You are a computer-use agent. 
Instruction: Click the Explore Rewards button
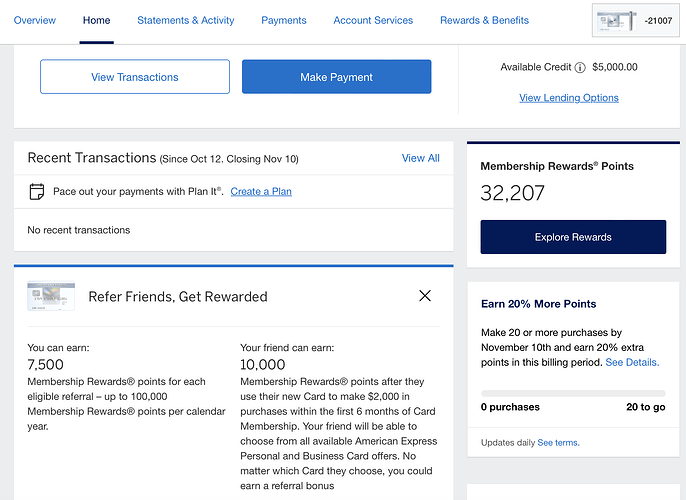pos(573,237)
